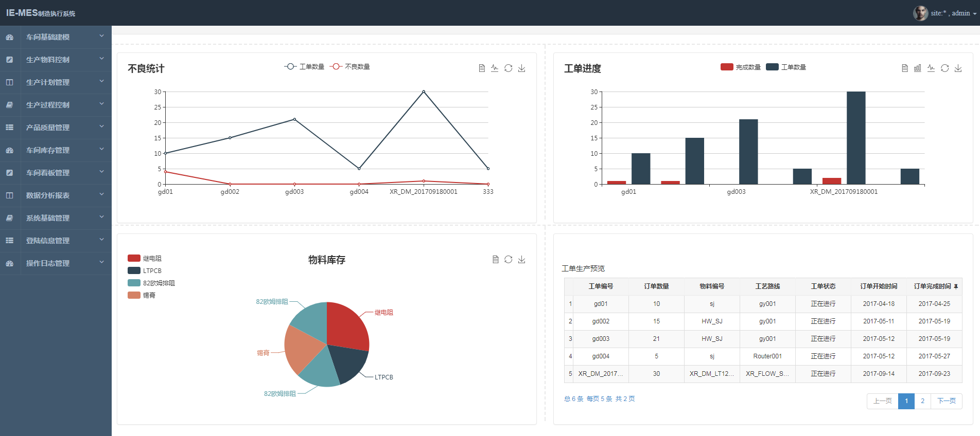The width and height of the screenshot is (980, 436).
Task: Open the admin user dropdown
Action: [x=953, y=13]
